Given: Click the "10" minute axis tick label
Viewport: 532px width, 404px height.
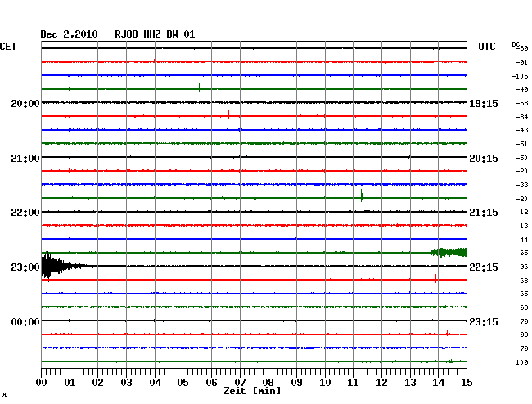Looking at the screenshot, I should (325, 383).
